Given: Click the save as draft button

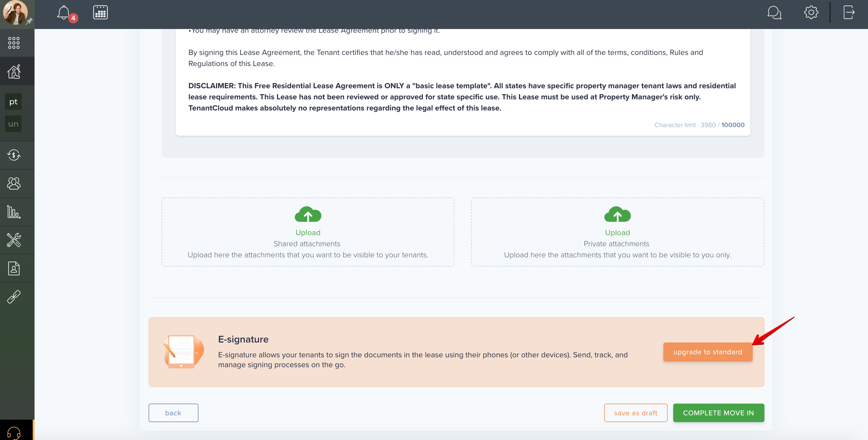Looking at the screenshot, I should tap(636, 413).
